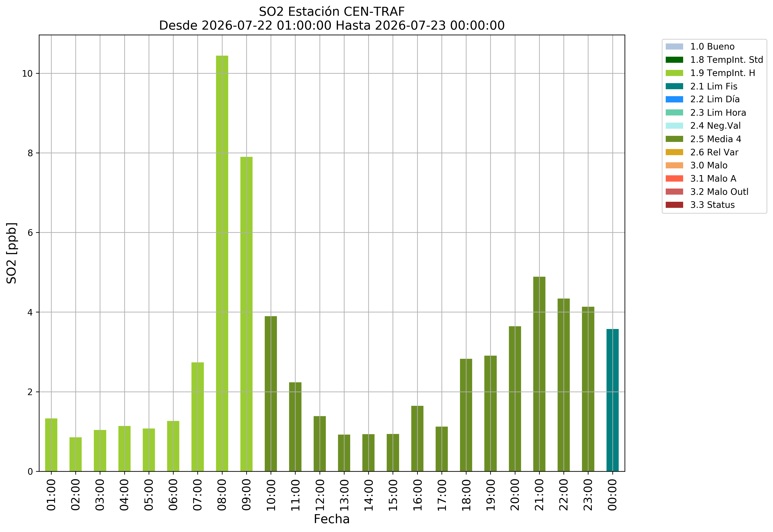Select the legend label "3.2 Malo Outl"
Image resolution: width=773 pixels, height=532 pixels.
tap(719, 192)
